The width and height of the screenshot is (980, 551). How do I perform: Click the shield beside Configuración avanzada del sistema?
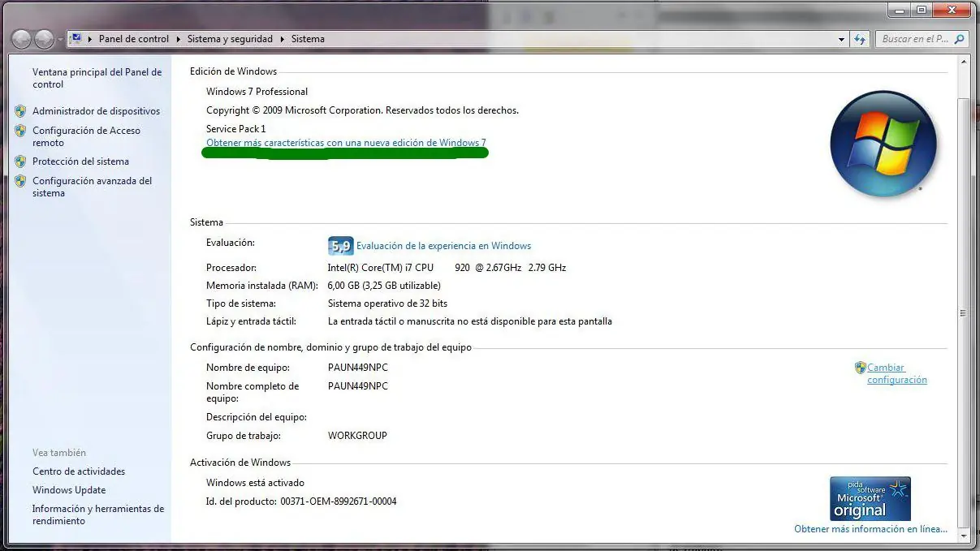tap(21, 181)
